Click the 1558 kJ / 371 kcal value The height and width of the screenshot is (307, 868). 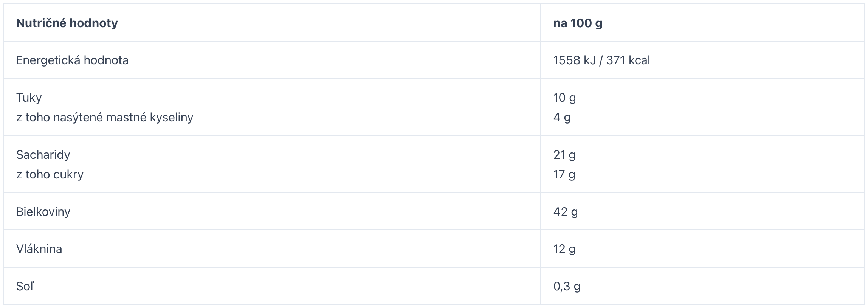click(x=601, y=60)
